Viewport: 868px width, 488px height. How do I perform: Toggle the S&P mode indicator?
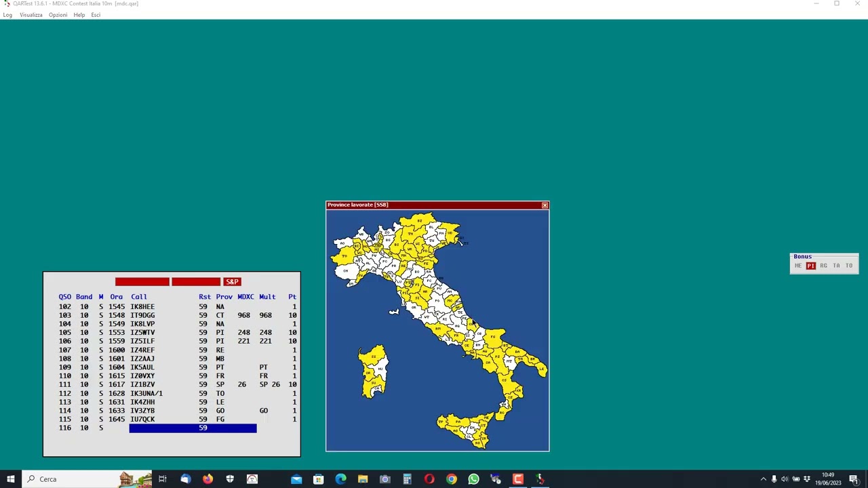232,281
